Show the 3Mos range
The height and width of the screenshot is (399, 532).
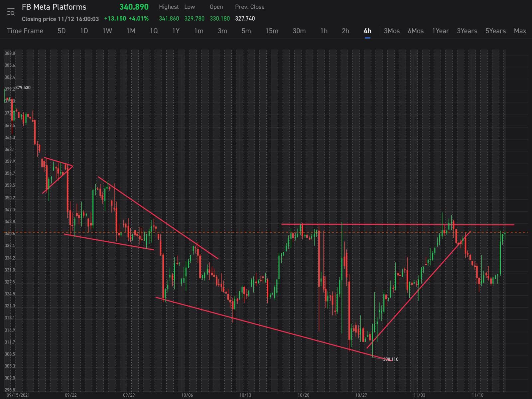click(392, 31)
